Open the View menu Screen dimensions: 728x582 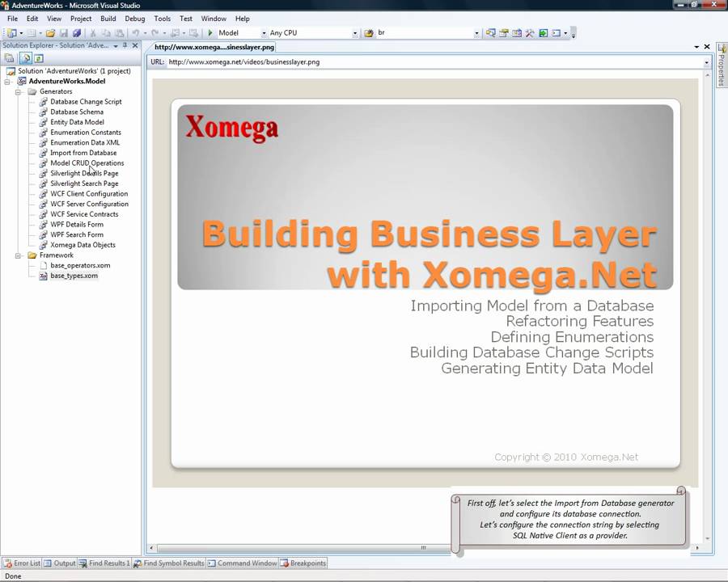54,19
